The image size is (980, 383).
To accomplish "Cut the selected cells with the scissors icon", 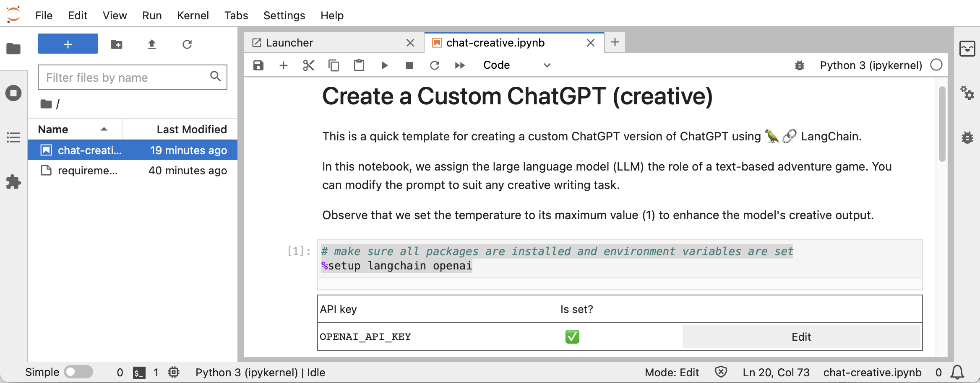I will coord(309,65).
